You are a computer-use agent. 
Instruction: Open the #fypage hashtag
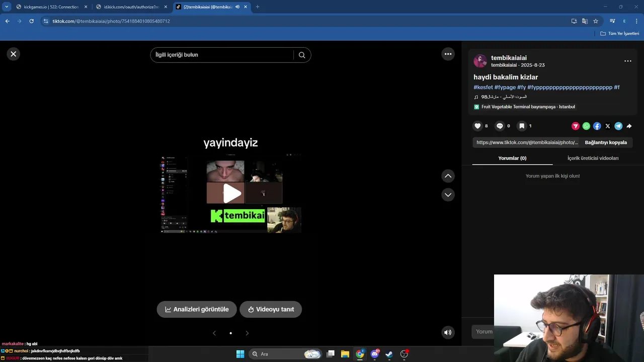tap(505, 87)
